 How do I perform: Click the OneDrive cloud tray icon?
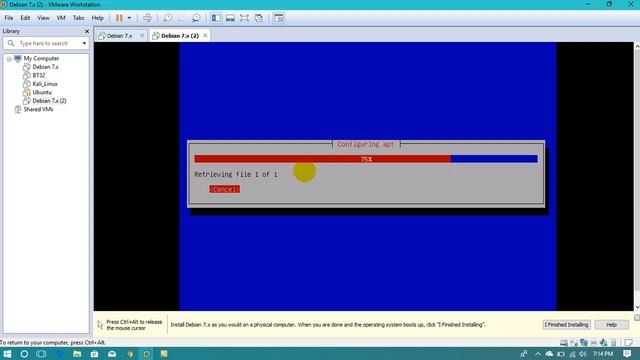pyautogui.click(x=549, y=354)
